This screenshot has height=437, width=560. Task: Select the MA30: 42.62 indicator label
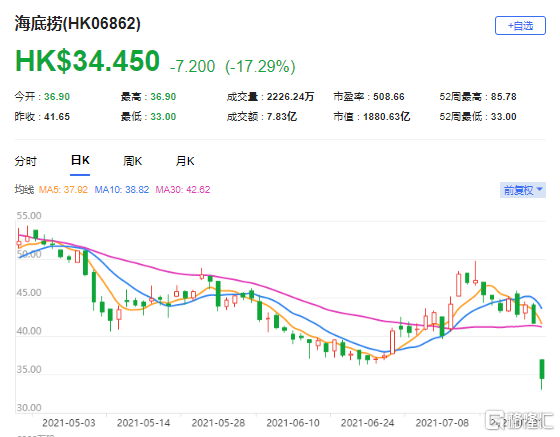(x=183, y=190)
